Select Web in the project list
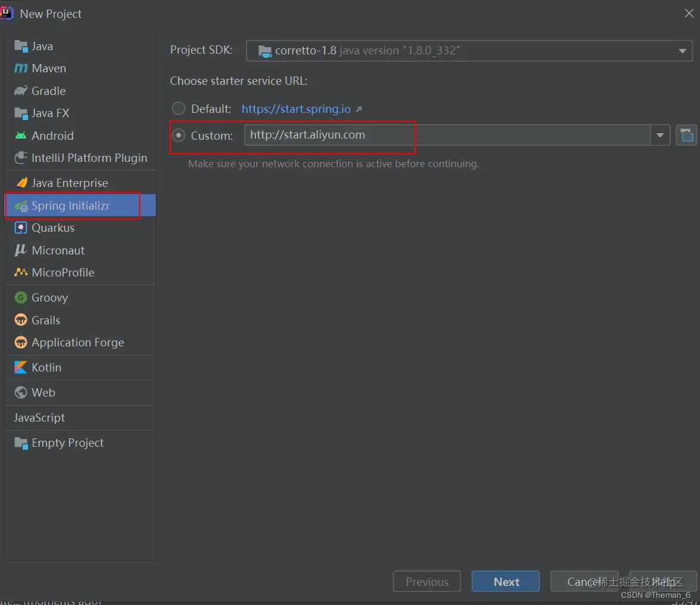 pyautogui.click(x=81, y=392)
